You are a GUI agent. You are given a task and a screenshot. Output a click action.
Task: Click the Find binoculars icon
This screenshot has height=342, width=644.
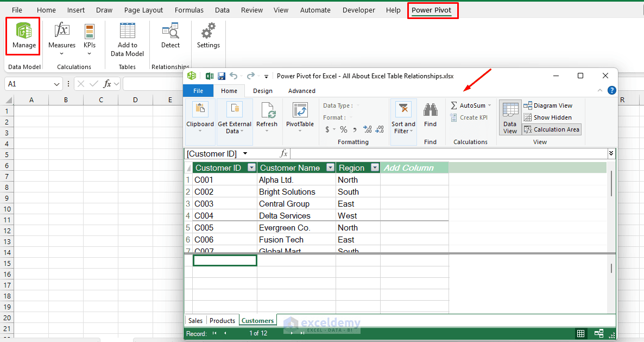pyautogui.click(x=431, y=110)
